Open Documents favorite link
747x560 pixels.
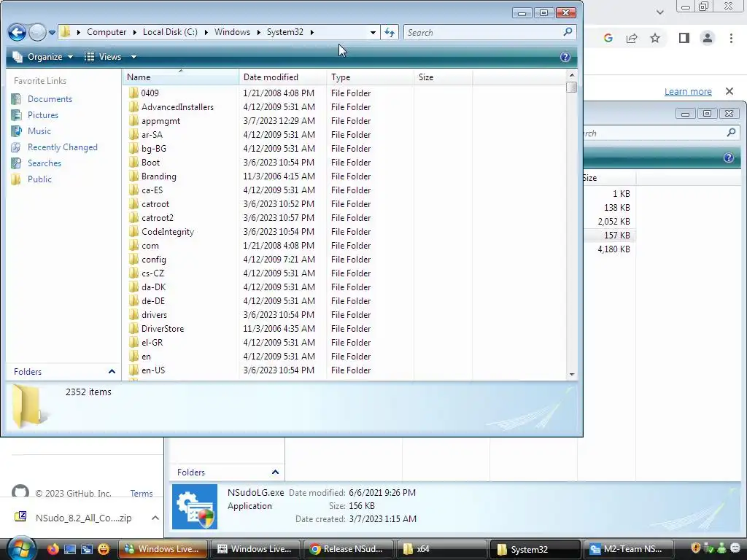[x=50, y=99]
